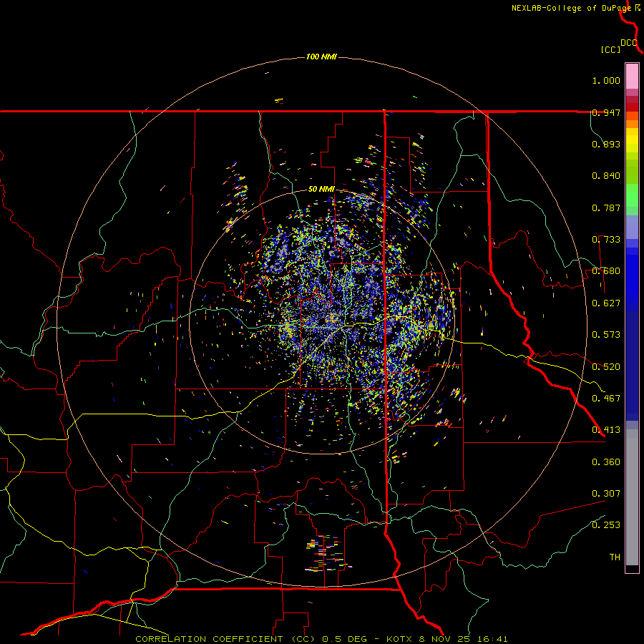Pick the gray band of the color bar
The width and height of the screenshot is (644, 644).
pos(632,497)
